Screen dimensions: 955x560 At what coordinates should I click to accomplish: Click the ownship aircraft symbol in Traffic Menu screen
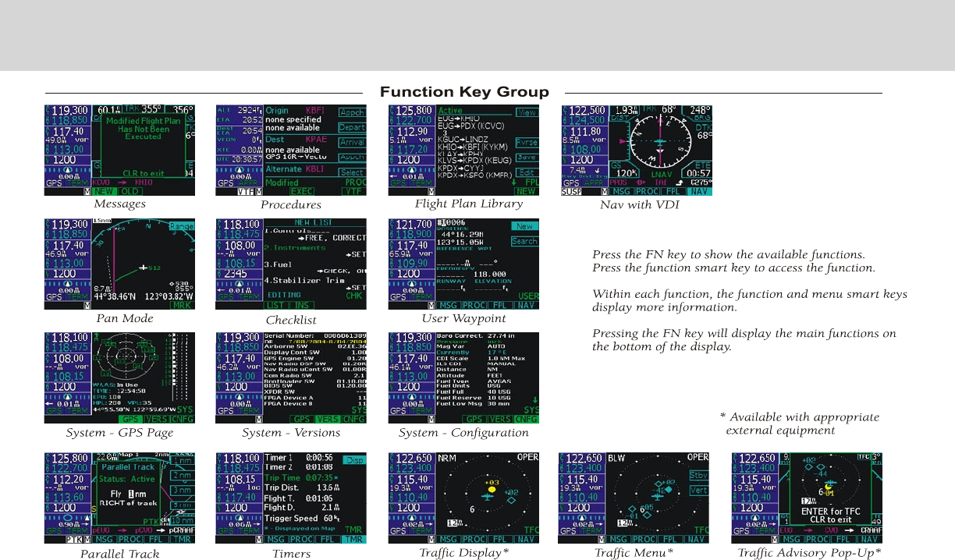tap(635, 496)
